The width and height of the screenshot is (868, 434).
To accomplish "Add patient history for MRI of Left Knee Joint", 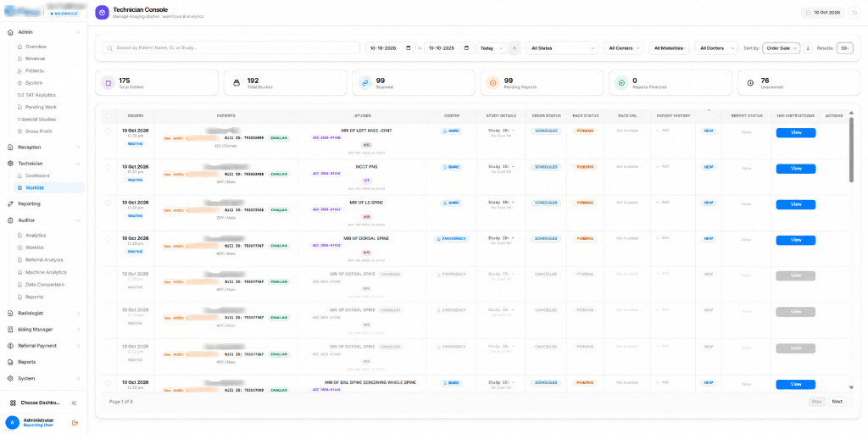I will (663, 131).
